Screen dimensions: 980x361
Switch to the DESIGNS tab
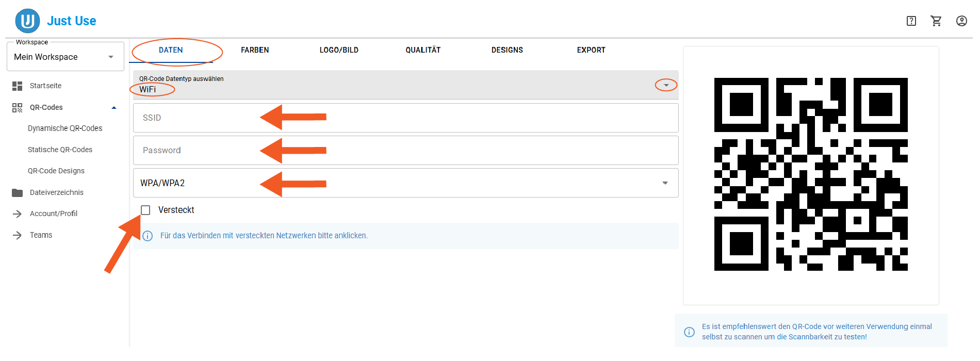[x=507, y=50]
